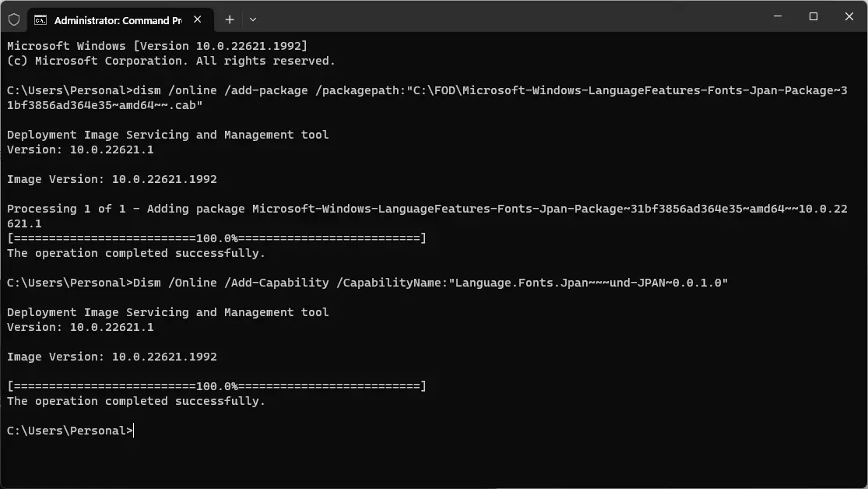Click the first 100.0% progress bar line
The height and width of the screenshot is (489, 868).
point(216,238)
